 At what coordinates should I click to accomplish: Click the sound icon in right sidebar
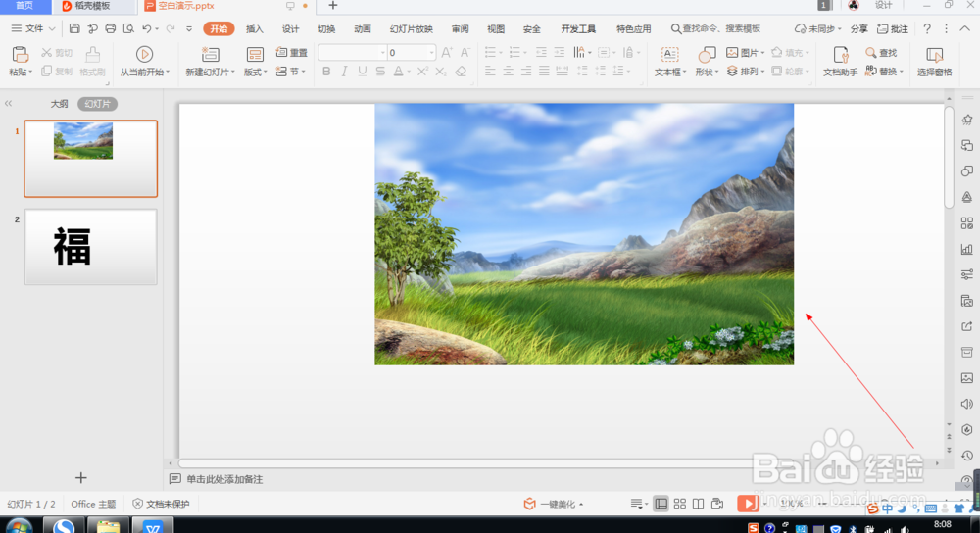[967, 404]
